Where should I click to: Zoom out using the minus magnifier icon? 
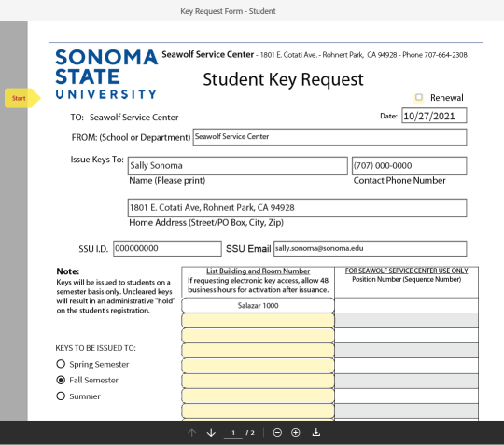coord(277,433)
